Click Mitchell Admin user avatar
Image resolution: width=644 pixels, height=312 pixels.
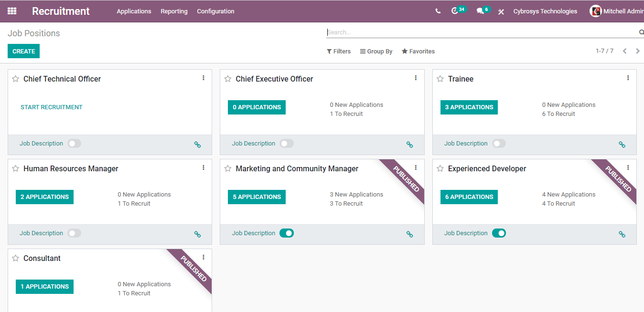[595, 11]
